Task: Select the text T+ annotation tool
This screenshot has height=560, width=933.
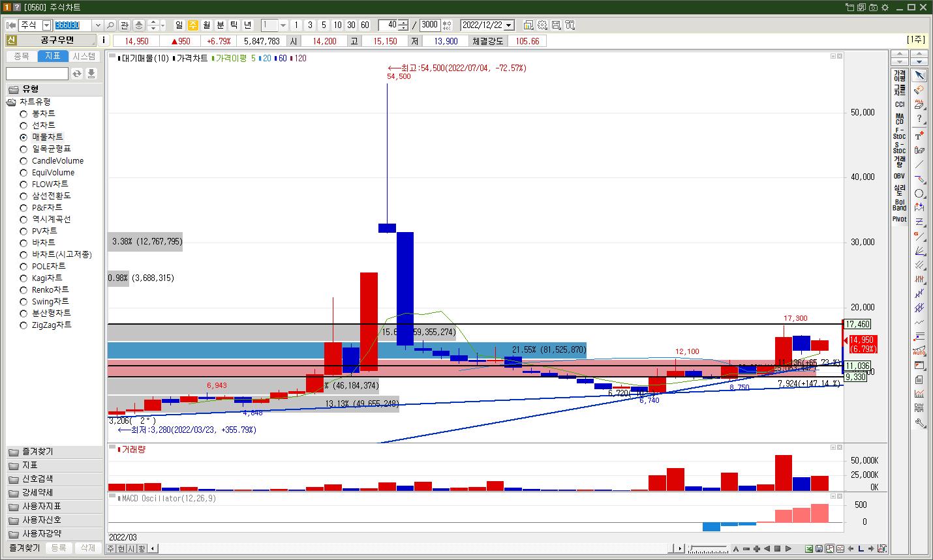Action: click(919, 136)
